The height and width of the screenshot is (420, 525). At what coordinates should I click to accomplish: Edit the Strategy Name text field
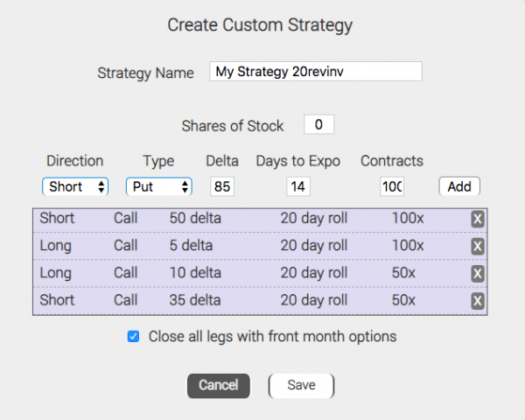[x=315, y=72]
